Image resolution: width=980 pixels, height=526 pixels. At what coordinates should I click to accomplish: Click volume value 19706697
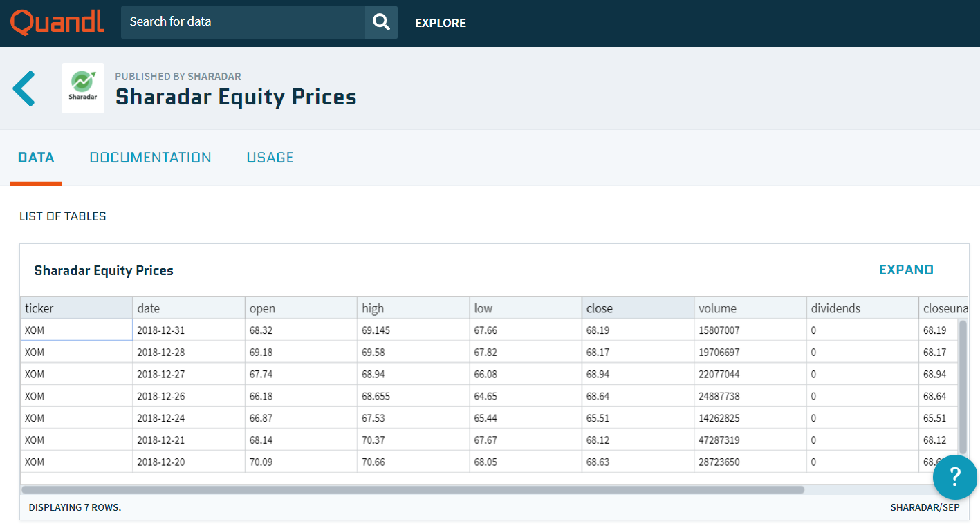click(750, 353)
